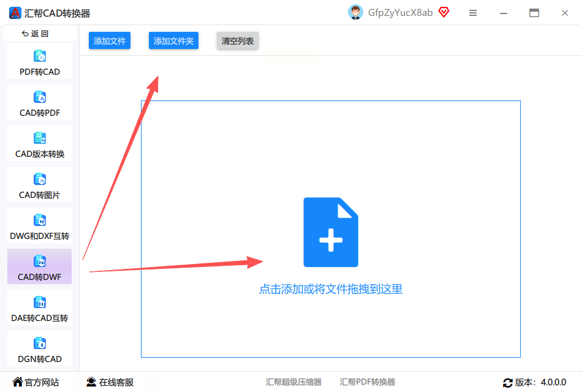
Task: Click the blue add-file document icon
Action: click(331, 232)
